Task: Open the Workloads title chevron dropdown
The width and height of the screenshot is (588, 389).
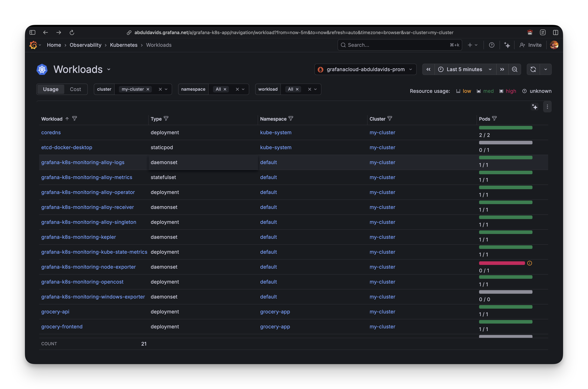Action: (109, 70)
